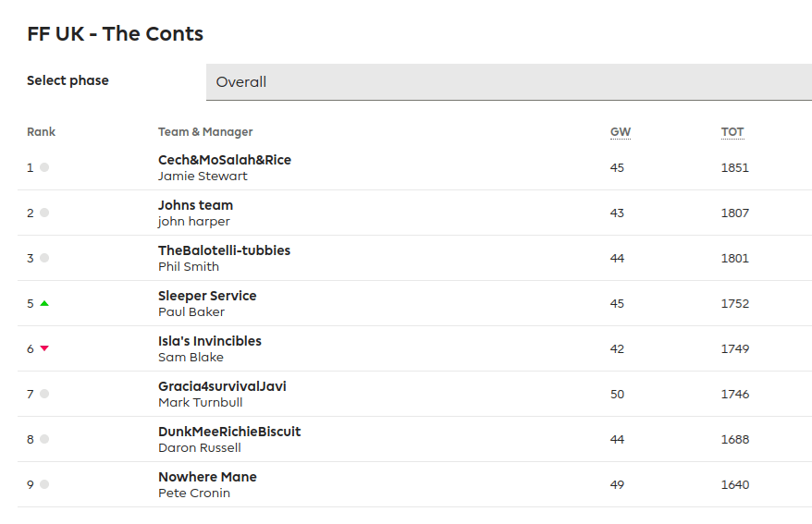Open Sleeper Service team page

(x=207, y=296)
